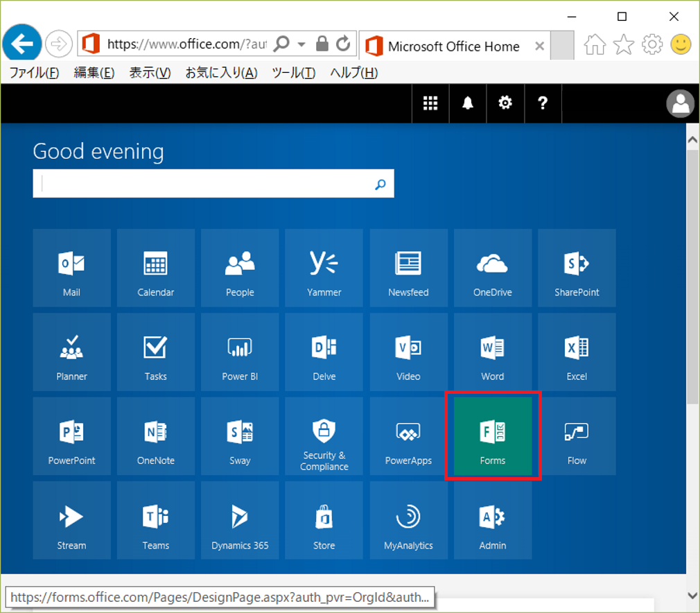Image resolution: width=700 pixels, height=613 pixels.
Task: Open help via the question mark icon
Action: [543, 103]
